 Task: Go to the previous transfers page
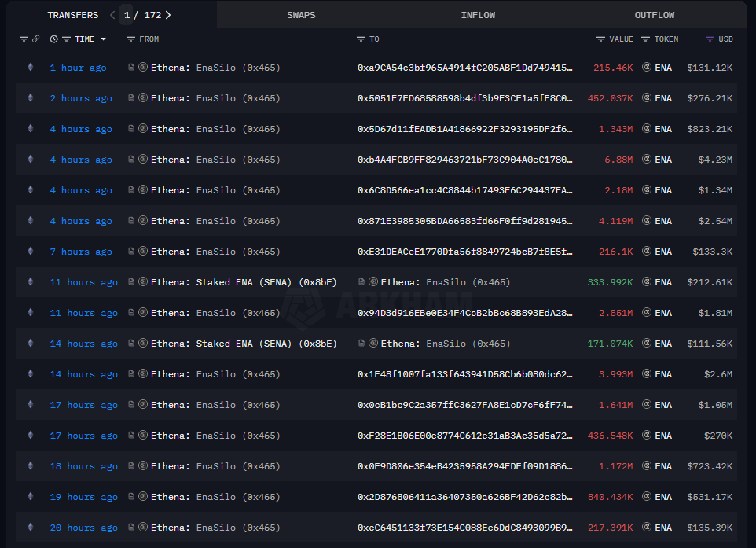pos(112,15)
